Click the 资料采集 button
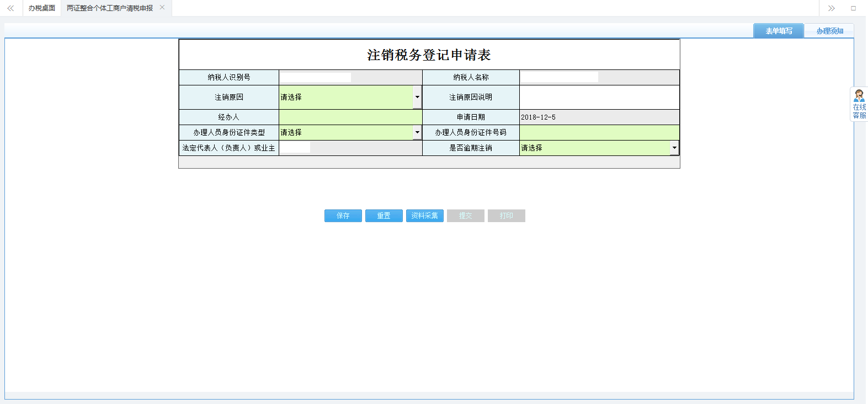 tap(425, 216)
